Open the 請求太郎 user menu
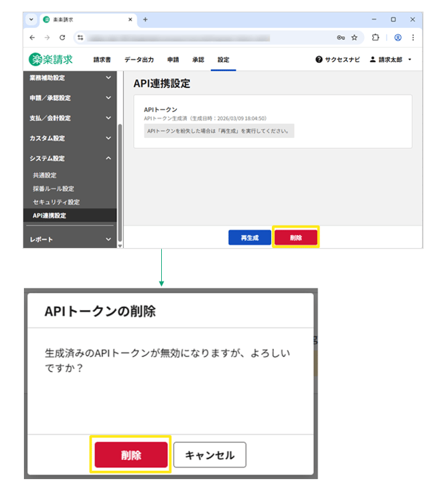This screenshot has height=494, width=448. (x=391, y=59)
